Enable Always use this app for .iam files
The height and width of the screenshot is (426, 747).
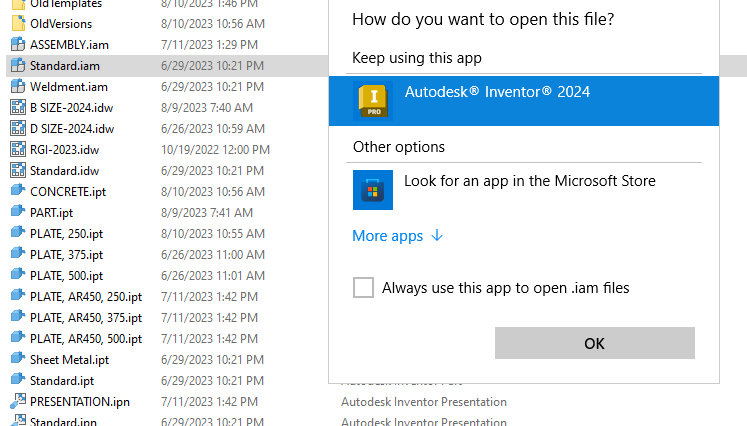point(363,288)
